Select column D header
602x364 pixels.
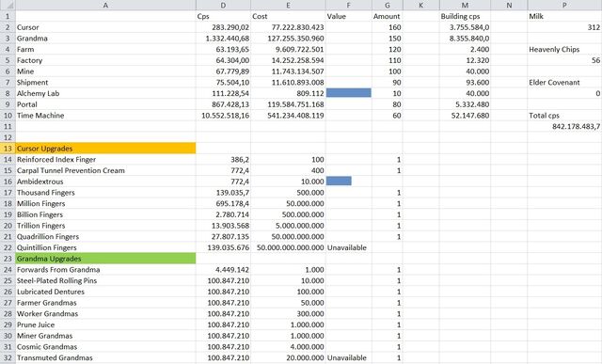coord(223,5)
